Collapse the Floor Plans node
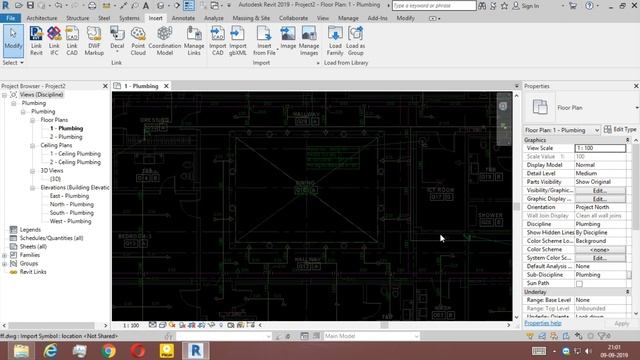The width and height of the screenshot is (640, 360). (32, 120)
